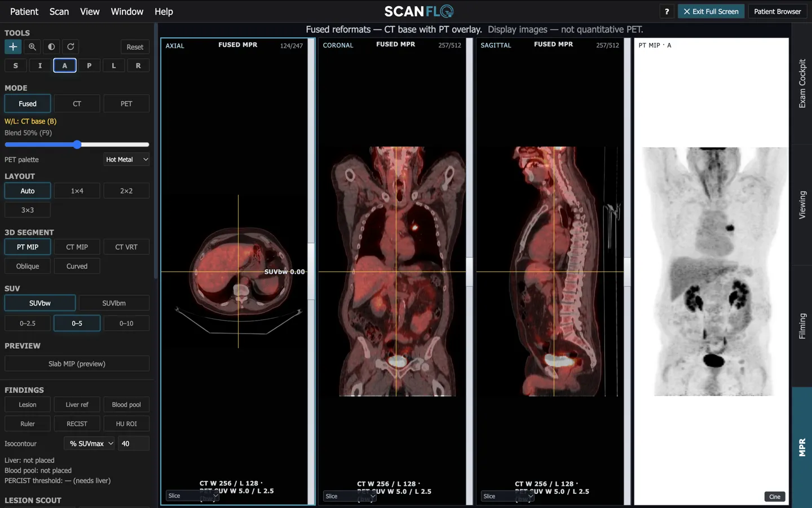Click the Slab MIP (preview) button
Screen dimensions: 812x508
77,364
